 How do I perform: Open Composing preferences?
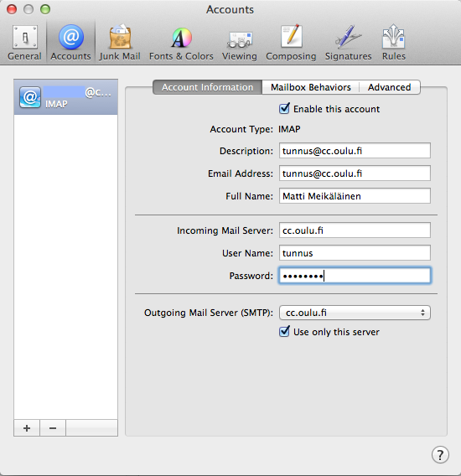point(291,43)
